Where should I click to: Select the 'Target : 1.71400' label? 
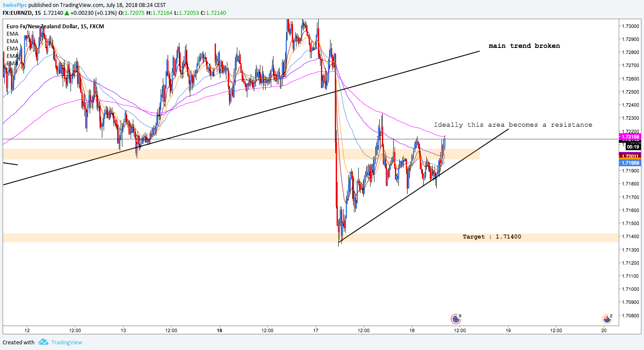point(492,237)
